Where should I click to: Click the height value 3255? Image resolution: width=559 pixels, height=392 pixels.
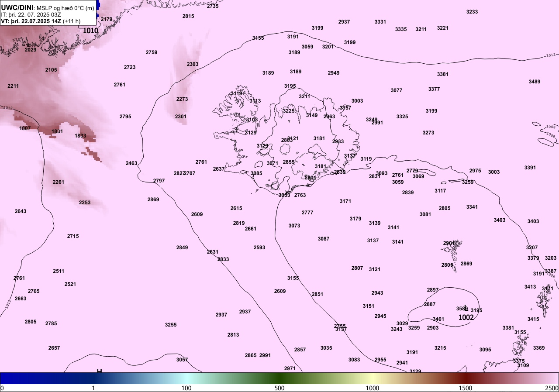click(171, 325)
